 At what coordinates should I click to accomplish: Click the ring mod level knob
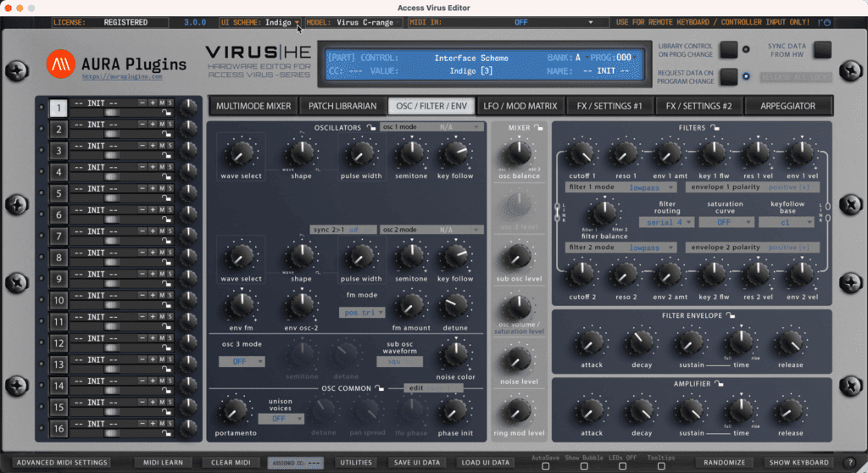(519, 411)
